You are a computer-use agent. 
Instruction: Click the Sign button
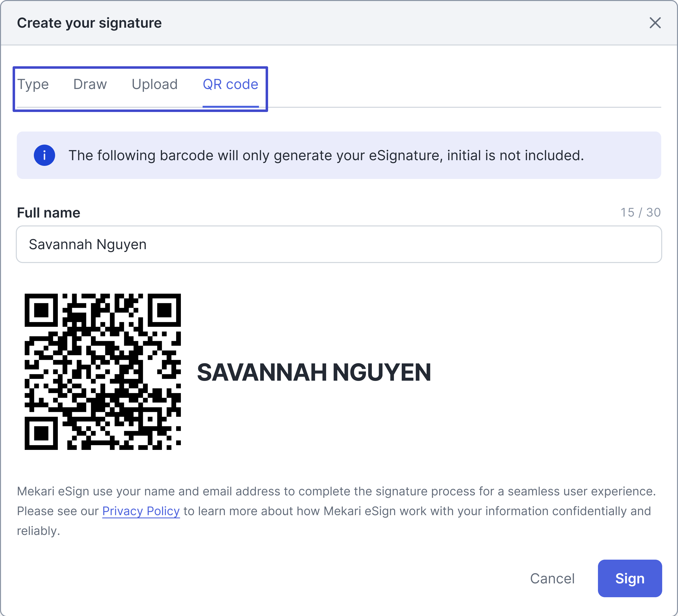point(630,578)
